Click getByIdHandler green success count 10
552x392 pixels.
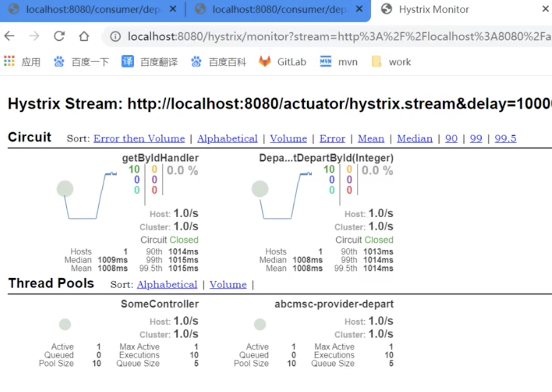(x=134, y=169)
